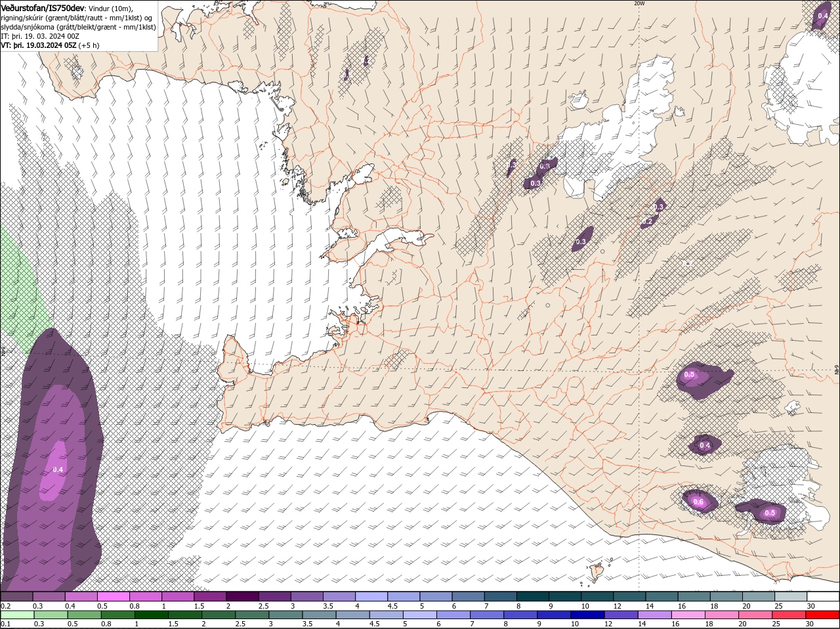Click the small island off the south coast

click(x=597, y=571)
